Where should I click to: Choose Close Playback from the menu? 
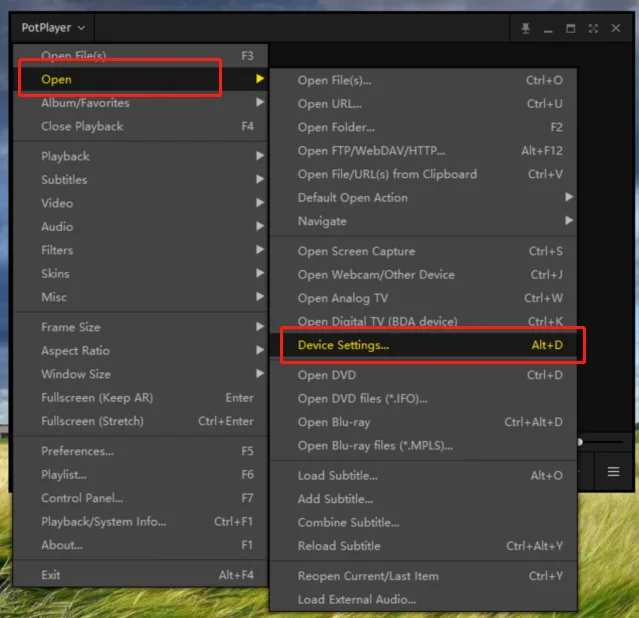pos(141,126)
